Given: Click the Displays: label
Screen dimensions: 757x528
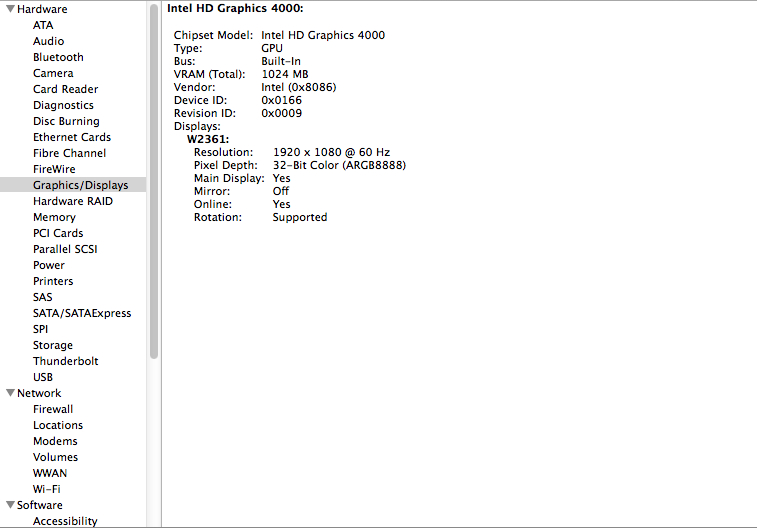Looking at the screenshot, I should [x=197, y=126].
